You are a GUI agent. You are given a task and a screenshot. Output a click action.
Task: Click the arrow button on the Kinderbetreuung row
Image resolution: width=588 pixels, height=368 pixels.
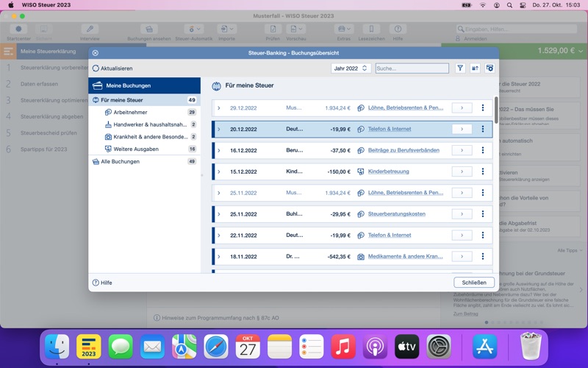pyautogui.click(x=462, y=171)
